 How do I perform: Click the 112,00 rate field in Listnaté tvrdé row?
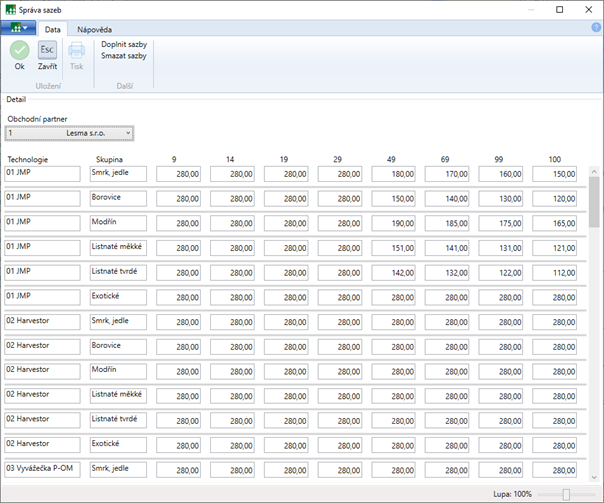coord(554,272)
